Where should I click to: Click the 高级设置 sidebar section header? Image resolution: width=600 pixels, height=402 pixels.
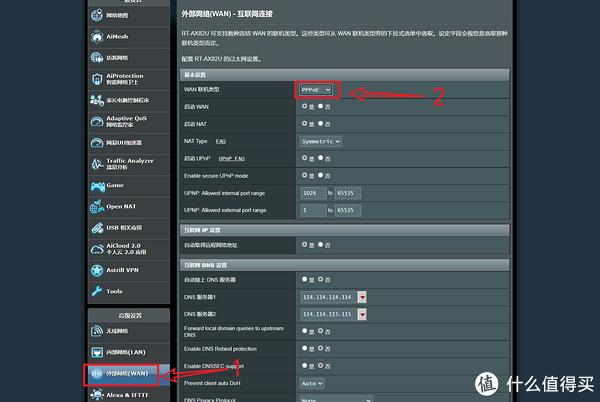point(129,316)
